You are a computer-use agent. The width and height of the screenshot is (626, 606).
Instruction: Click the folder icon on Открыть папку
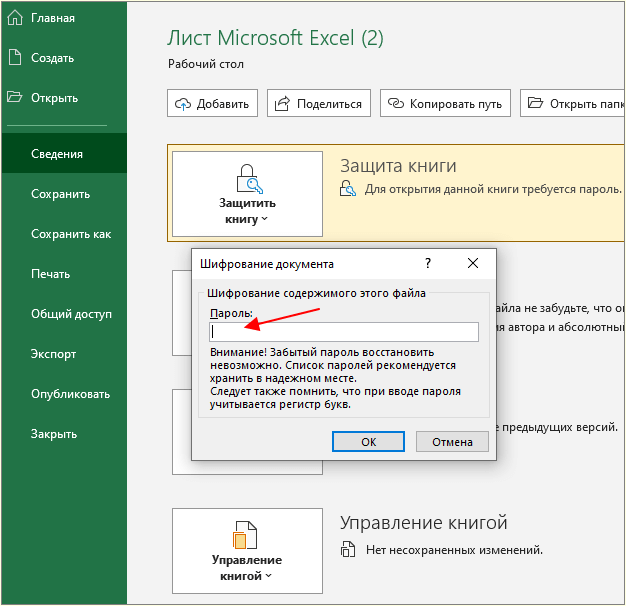(535, 103)
